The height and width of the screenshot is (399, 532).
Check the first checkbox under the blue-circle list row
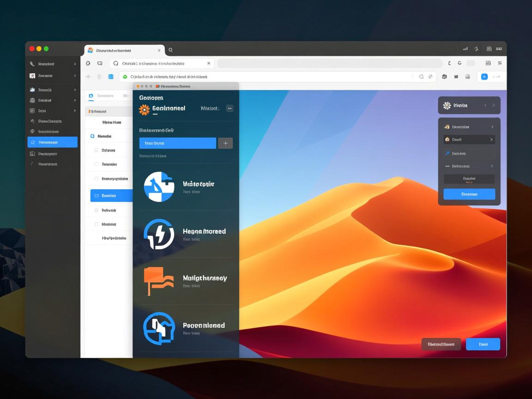pyautogui.click(x=96, y=150)
